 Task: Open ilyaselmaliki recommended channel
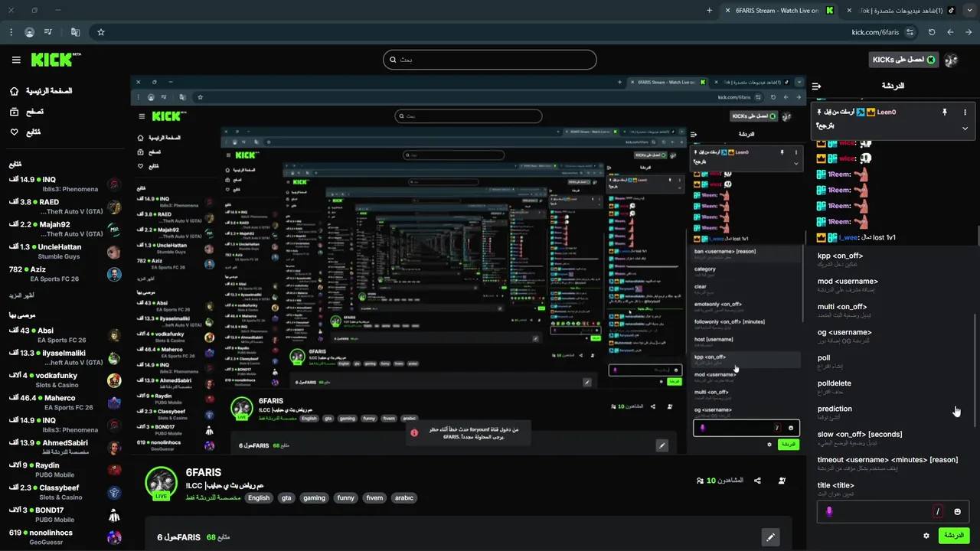tap(65, 357)
